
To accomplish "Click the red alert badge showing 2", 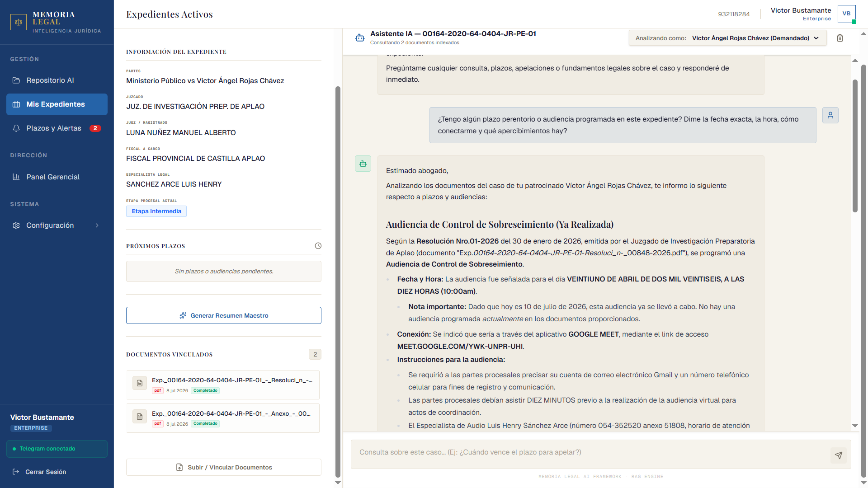I will (x=95, y=128).
